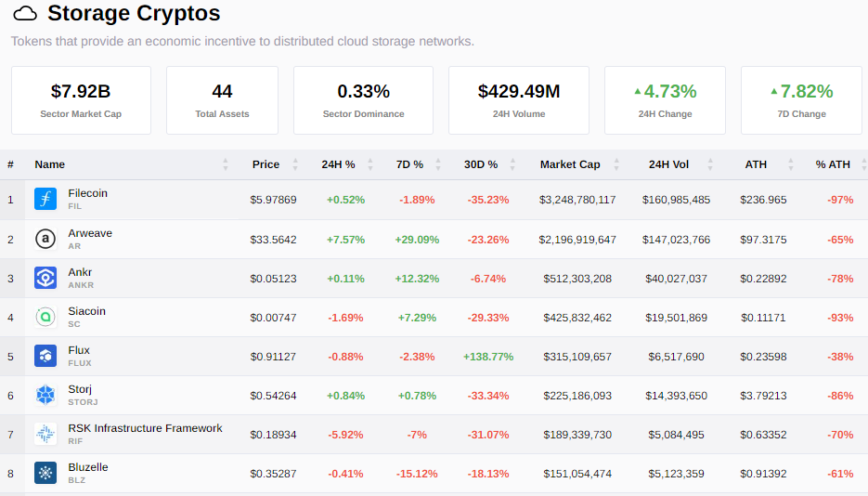The image size is (868, 496).
Task: Click the Siacoin coin logo
Action: (45, 317)
